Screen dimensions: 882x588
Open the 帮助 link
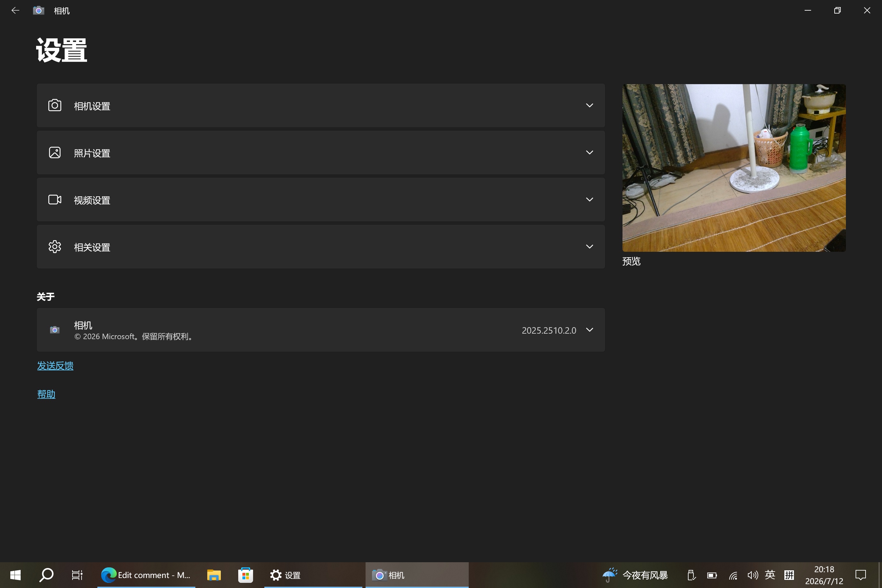pos(46,394)
